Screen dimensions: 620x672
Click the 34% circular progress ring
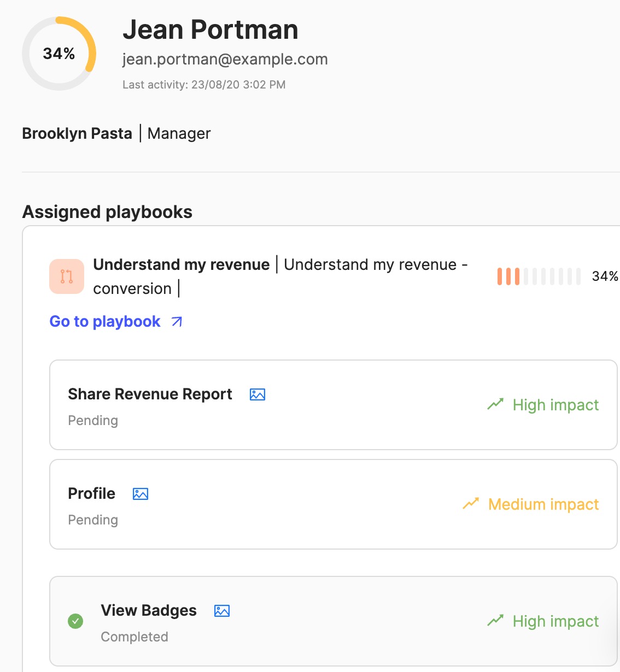click(59, 54)
